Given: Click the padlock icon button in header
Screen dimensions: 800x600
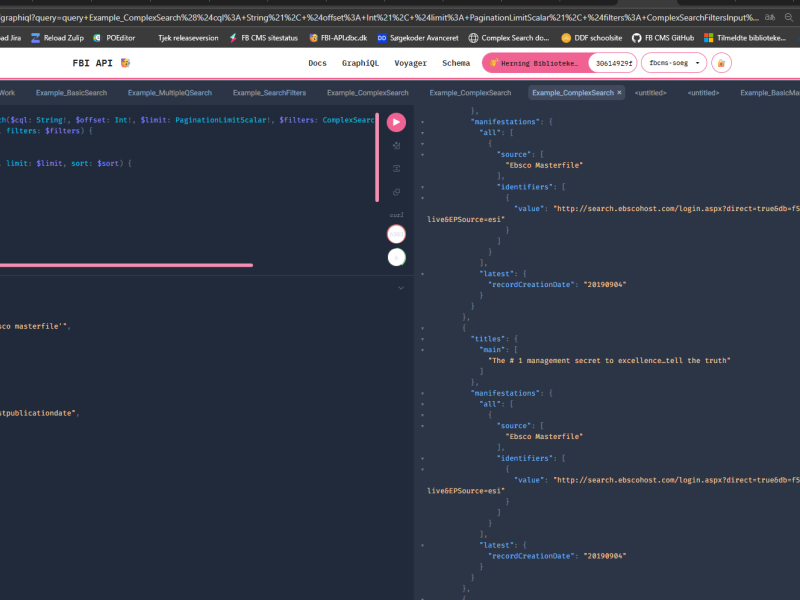Looking at the screenshot, I should pos(721,63).
